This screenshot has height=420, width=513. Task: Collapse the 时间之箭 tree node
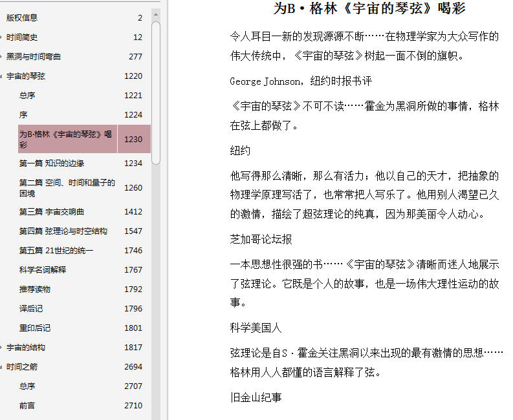[x=1, y=367]
